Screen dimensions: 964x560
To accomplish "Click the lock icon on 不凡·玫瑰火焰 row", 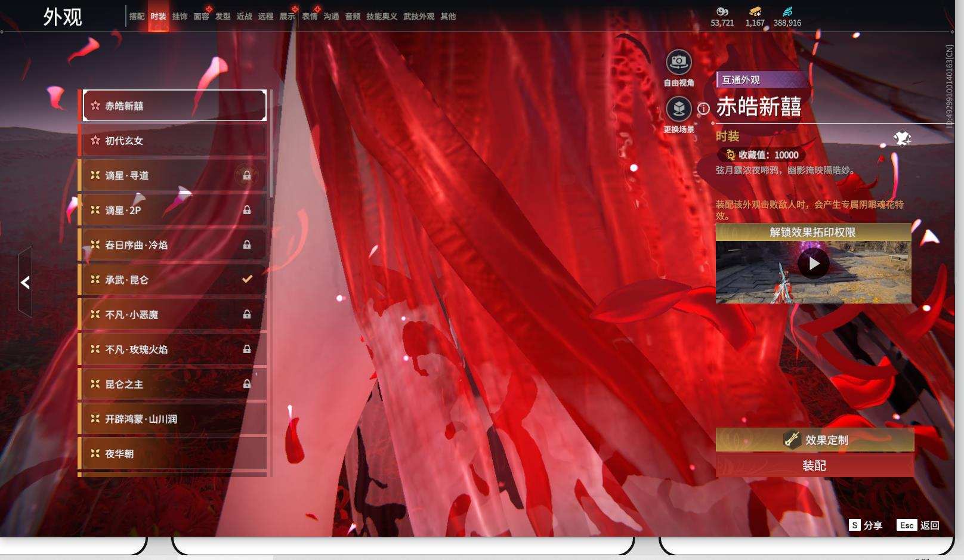I will [x=246, y=349].
